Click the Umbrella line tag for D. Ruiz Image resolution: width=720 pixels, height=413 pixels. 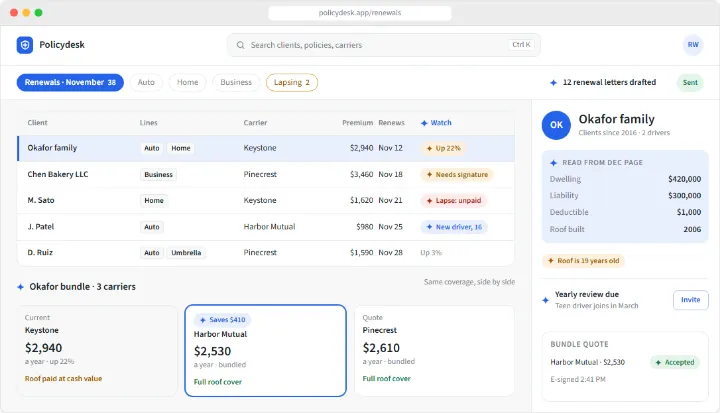pos(186,253)
